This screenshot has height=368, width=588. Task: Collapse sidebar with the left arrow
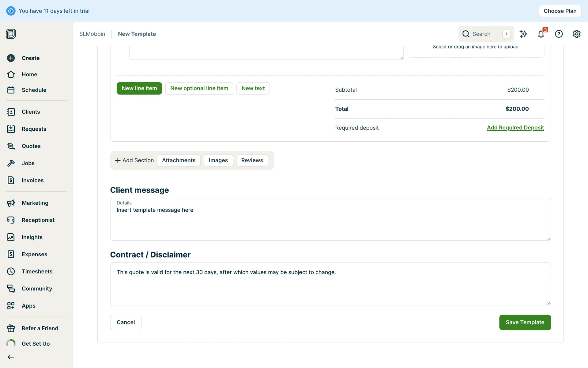click(11, 357)
